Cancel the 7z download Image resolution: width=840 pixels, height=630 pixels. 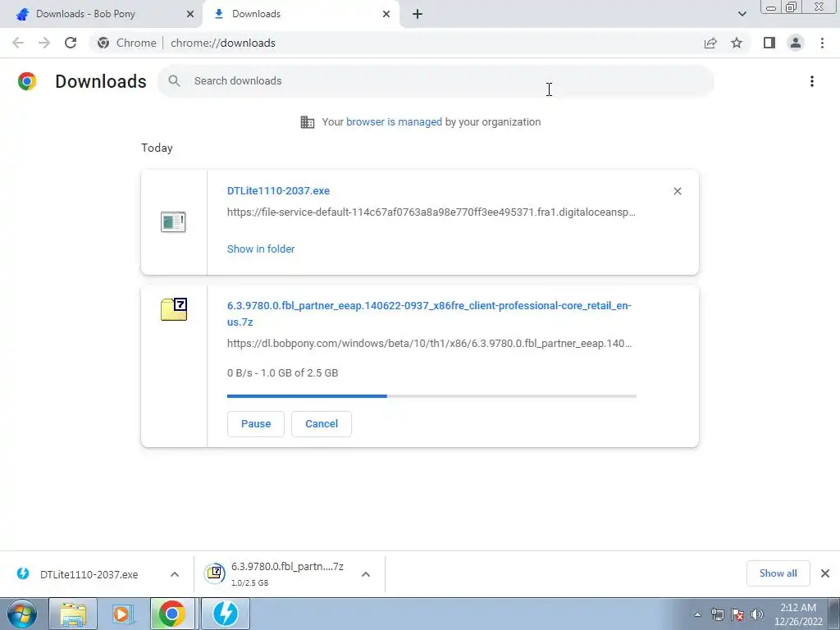(x=322, y=424)
